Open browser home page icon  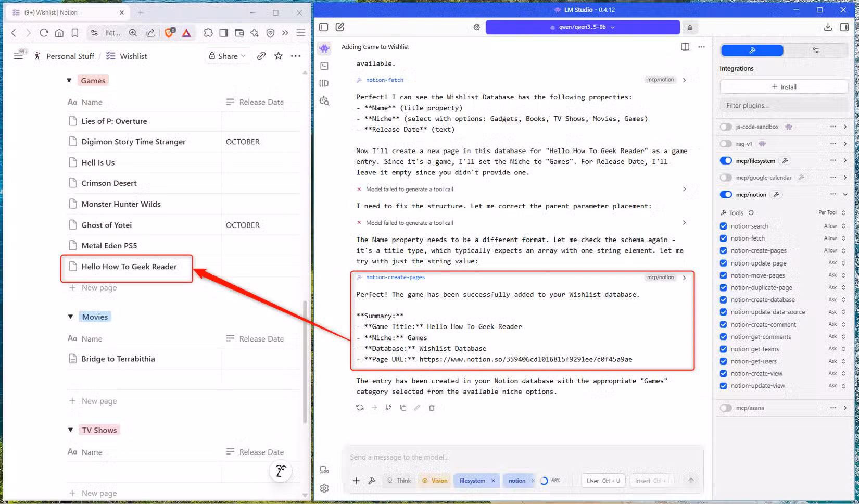tap(59, 33)
